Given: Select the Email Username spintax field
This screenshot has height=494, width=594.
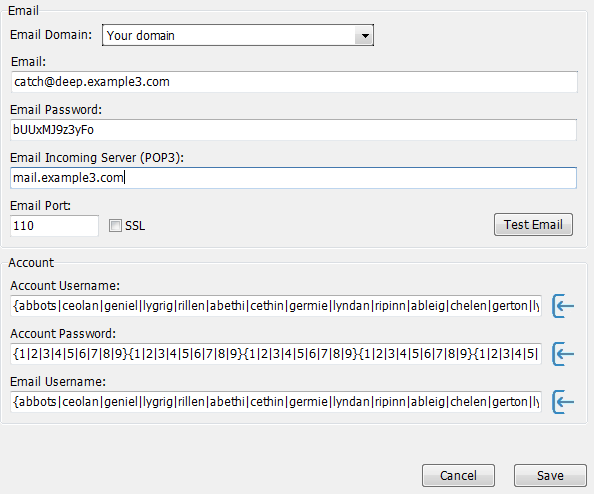Looking at the screenshot, I should click(276, 402).
